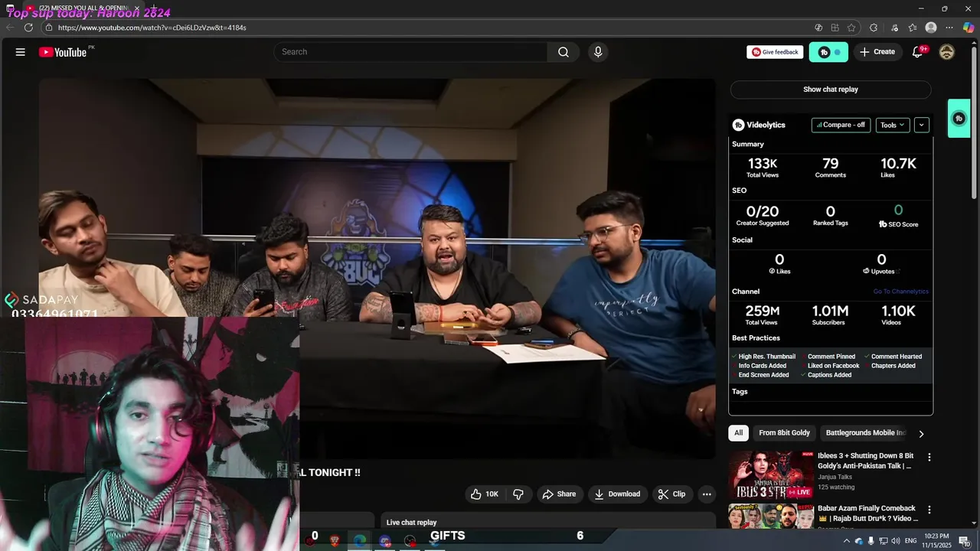Click the main video player
This screenshot has width=980, height=551.
click(377, 268)
